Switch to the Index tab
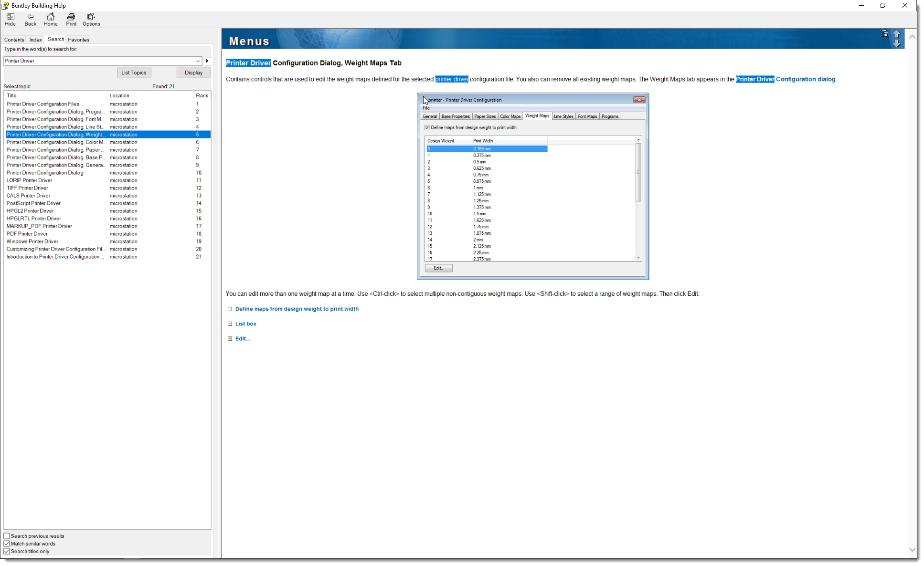The height and width of the screenshot is (566, 924). (35, 40)
